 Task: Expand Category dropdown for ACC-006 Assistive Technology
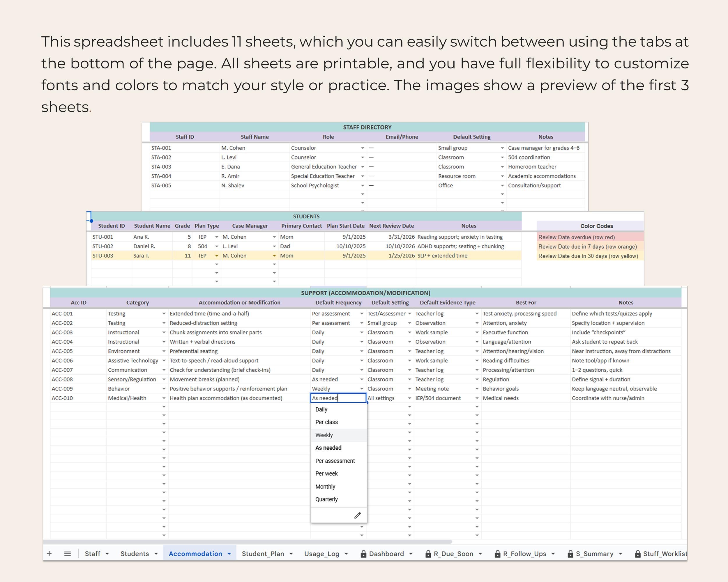164,361
